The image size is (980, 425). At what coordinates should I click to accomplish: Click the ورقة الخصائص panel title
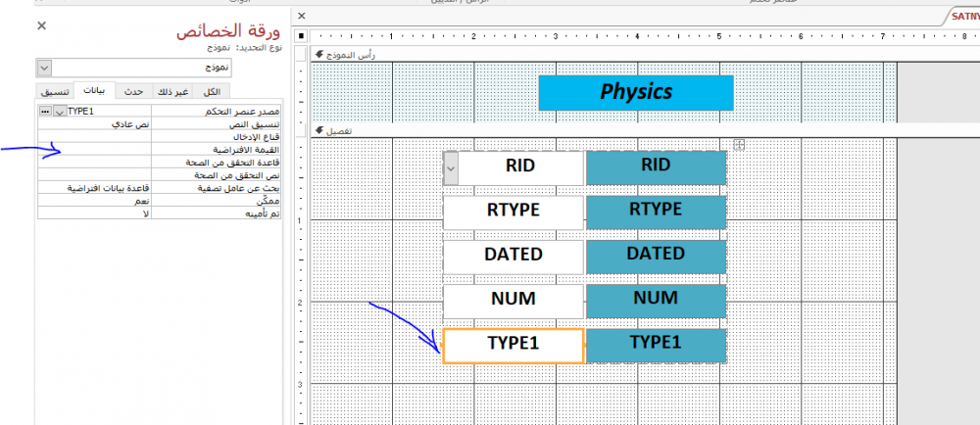(228, 31)
